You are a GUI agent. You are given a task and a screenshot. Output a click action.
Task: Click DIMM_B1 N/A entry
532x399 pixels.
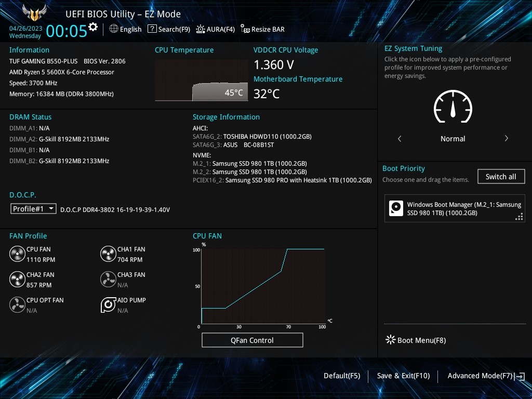(x=30, y=150)
